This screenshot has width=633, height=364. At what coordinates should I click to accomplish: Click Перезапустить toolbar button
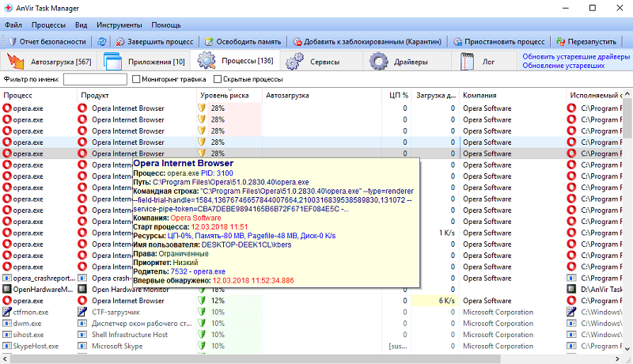pyautogui.click(x=586, y=42)
